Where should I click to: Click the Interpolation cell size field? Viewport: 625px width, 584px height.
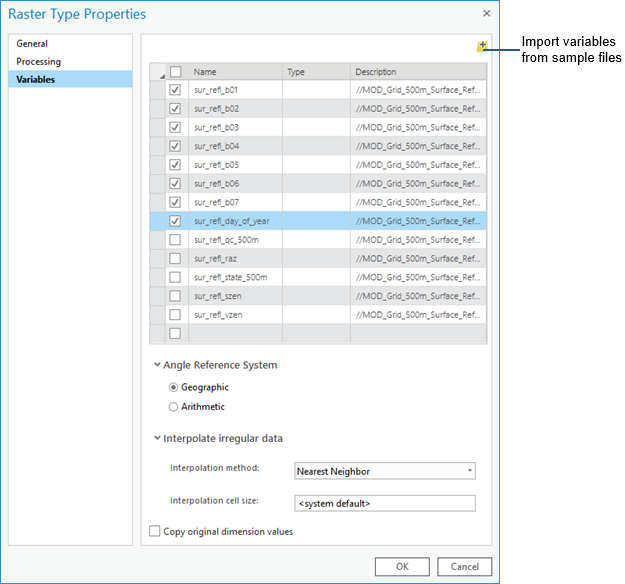tap(385, 503)
